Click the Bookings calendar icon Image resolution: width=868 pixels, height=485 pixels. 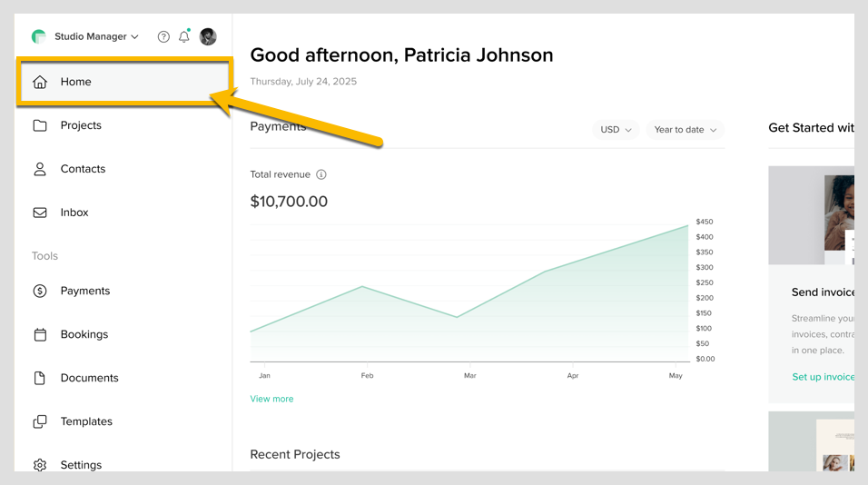(x=40, y=334)
